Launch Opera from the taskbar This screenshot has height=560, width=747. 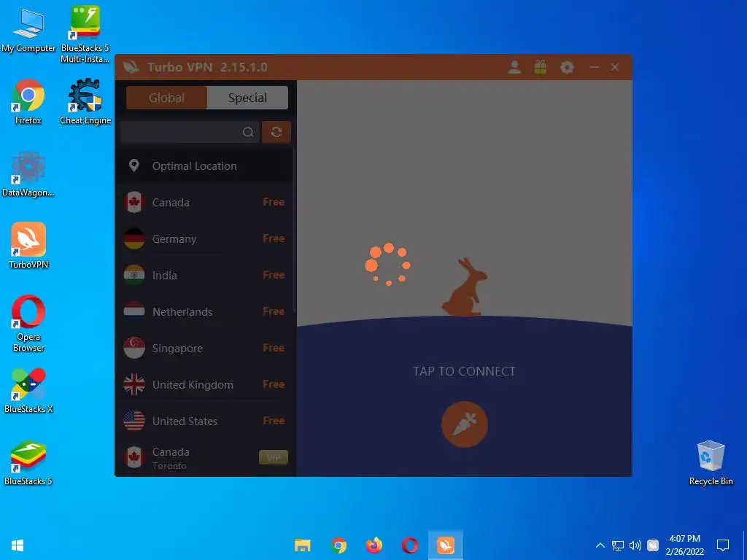[x=410, y=545]
